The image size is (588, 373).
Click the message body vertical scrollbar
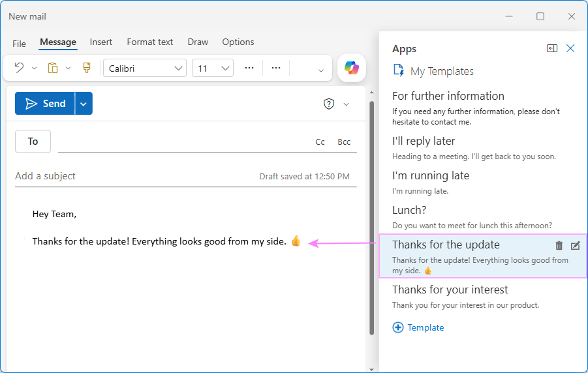tap(371, 218)
